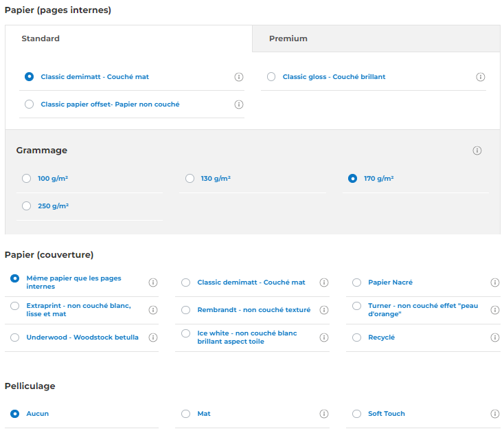Open info icon next to Recyclé cover
The image size is (504, 431).
pyautogui.click(x=495, y=338)
